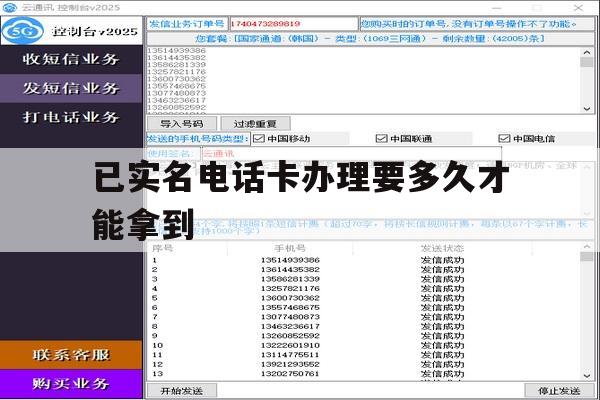Click 发送状态 column header

442,248
